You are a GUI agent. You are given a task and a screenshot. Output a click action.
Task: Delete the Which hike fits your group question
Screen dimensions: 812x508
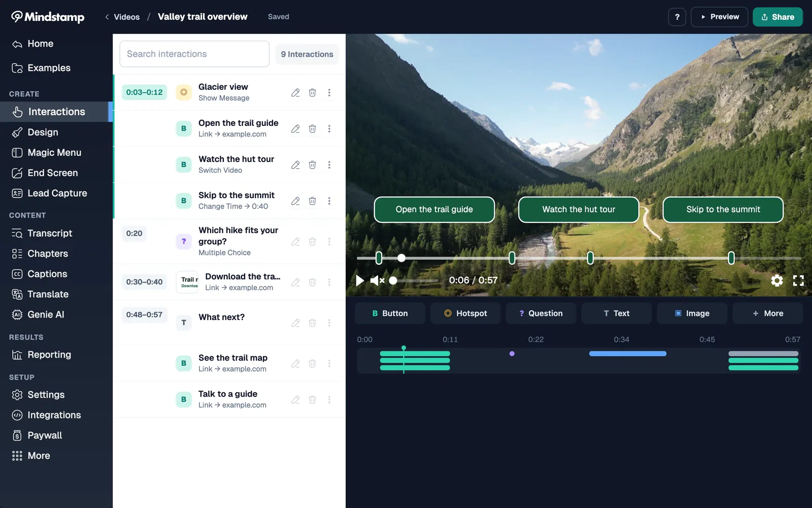tap(313, 241)
